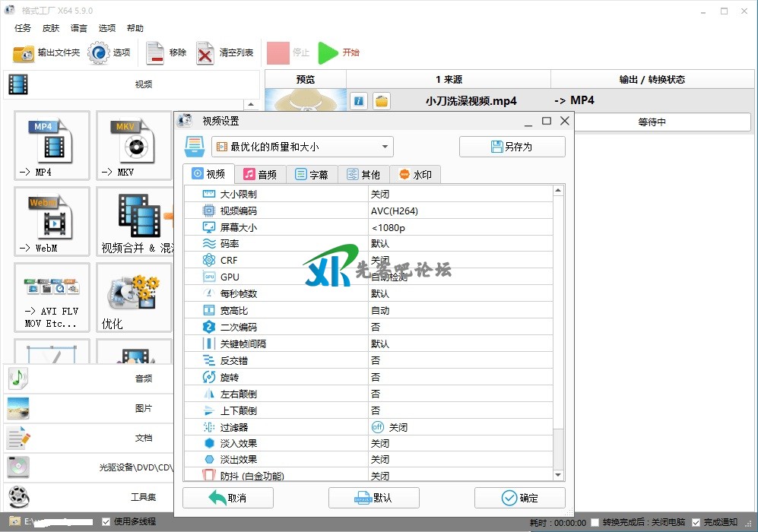This screenshot has height=532, width=758.
Task: Click the 另存为 save as button
Action: pyautogui.click(x=512, y=147)
